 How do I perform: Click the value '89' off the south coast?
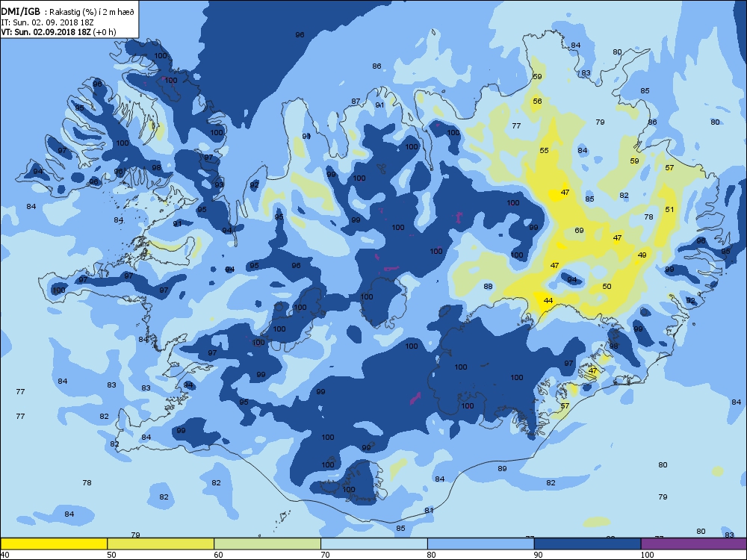click(502, 469)
